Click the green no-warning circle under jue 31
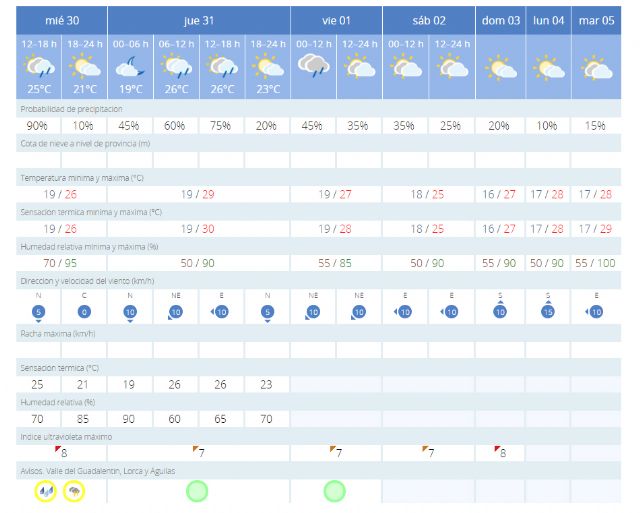Screen dimensions: 640x513 (197, 491)
